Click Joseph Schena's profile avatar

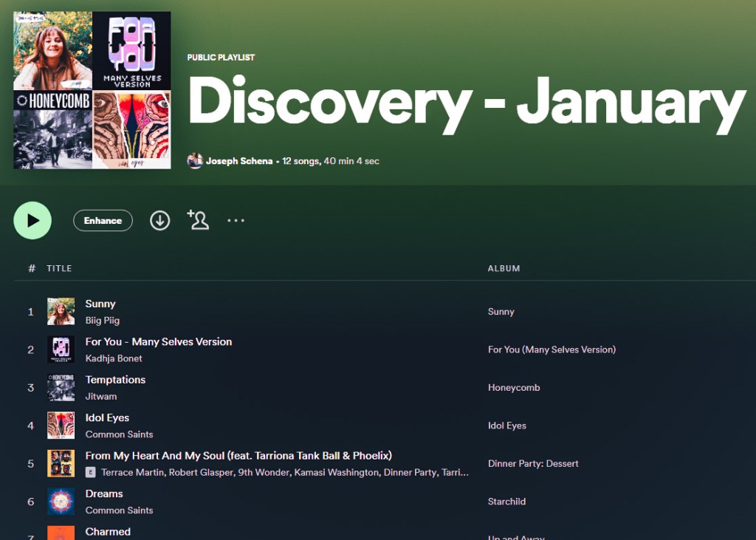click(x=195, y=160)
